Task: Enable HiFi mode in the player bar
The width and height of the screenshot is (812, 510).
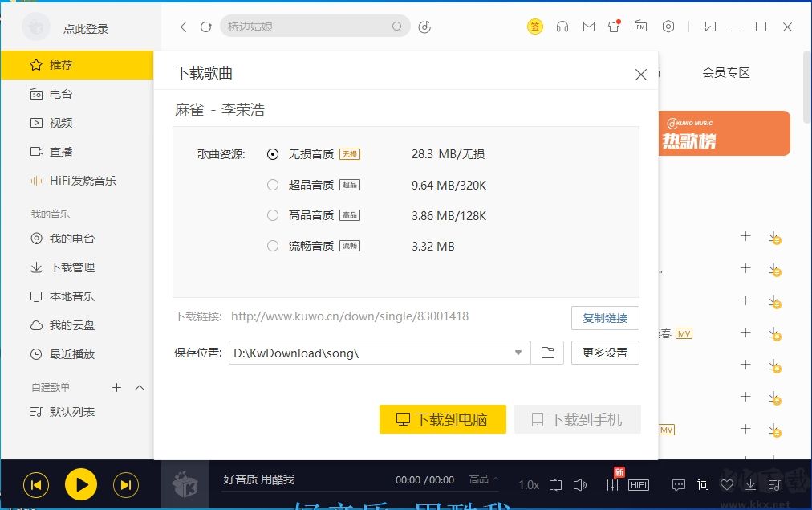Action: (x=639, y=484)
